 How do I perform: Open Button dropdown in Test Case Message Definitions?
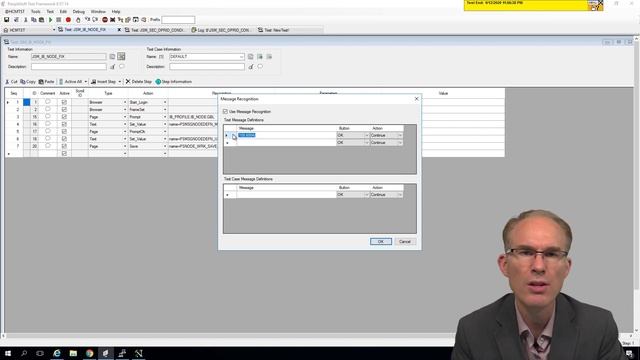coord(366,195)
